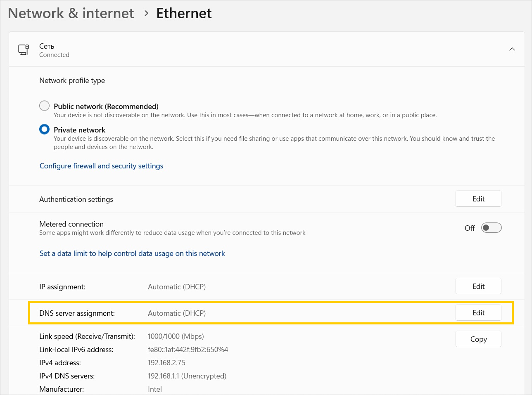Edit the DNS server assignment
The height and width of the screenshot is (395, 532).
478,313
